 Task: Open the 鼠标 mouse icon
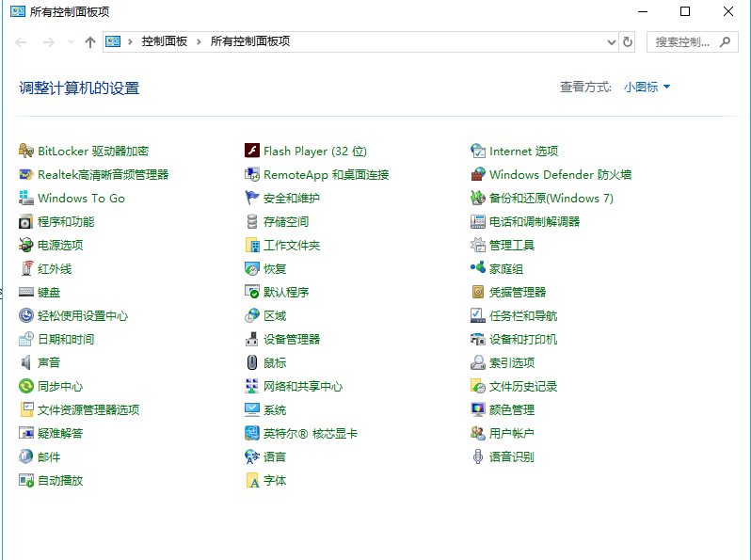coord(252,362)
